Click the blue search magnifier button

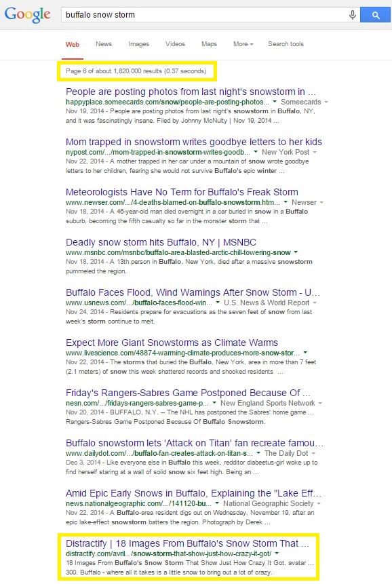[x=376, y=15]
